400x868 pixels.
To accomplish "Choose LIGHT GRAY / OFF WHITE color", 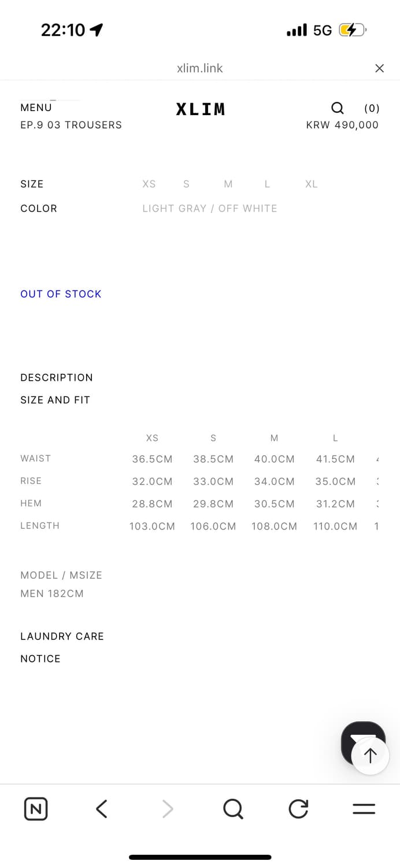I will (x=210, y=208).
